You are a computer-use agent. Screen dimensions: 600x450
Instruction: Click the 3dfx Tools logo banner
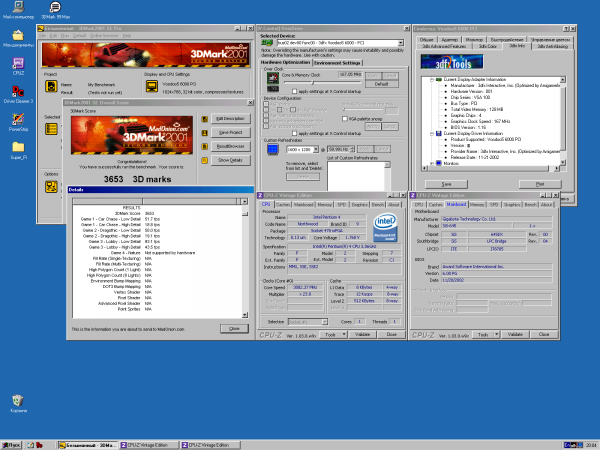point(452,62)
